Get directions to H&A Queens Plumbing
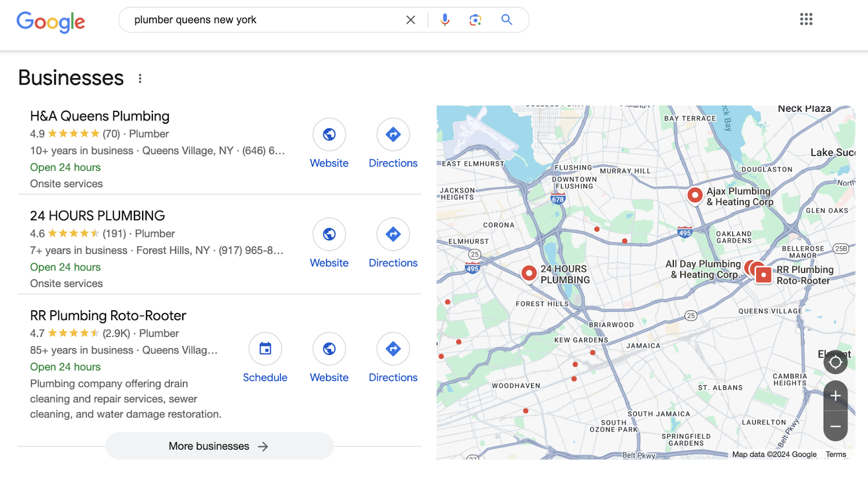 coord(393,135)
